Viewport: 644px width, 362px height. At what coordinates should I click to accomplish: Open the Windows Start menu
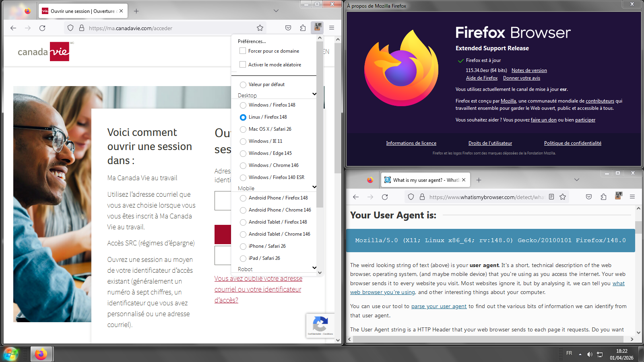click(x=11, y=354)
